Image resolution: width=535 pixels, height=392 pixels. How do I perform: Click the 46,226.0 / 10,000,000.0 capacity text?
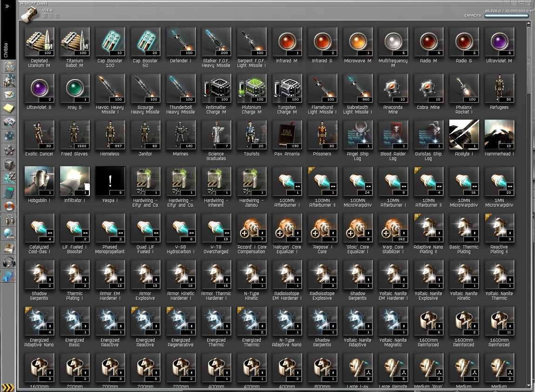click(x=509, y=11)
